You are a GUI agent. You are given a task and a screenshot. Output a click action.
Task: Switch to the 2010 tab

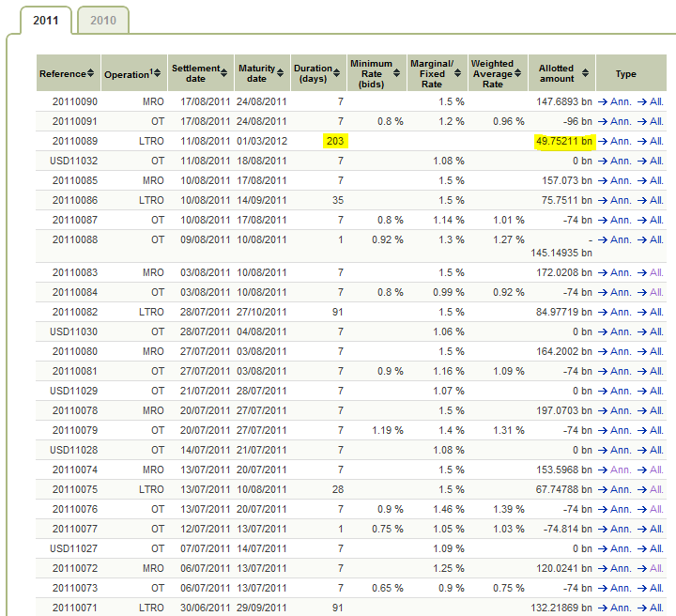(103, 21)
